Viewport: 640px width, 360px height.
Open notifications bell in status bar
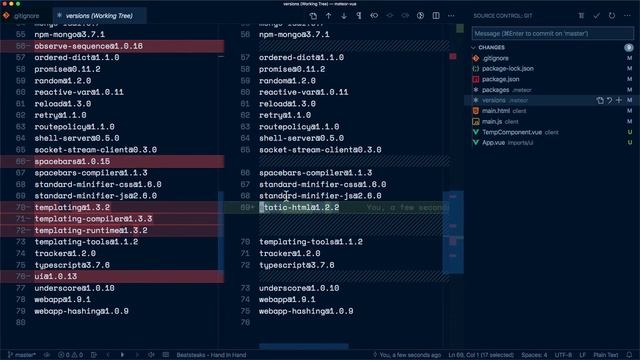click(629, 355)
